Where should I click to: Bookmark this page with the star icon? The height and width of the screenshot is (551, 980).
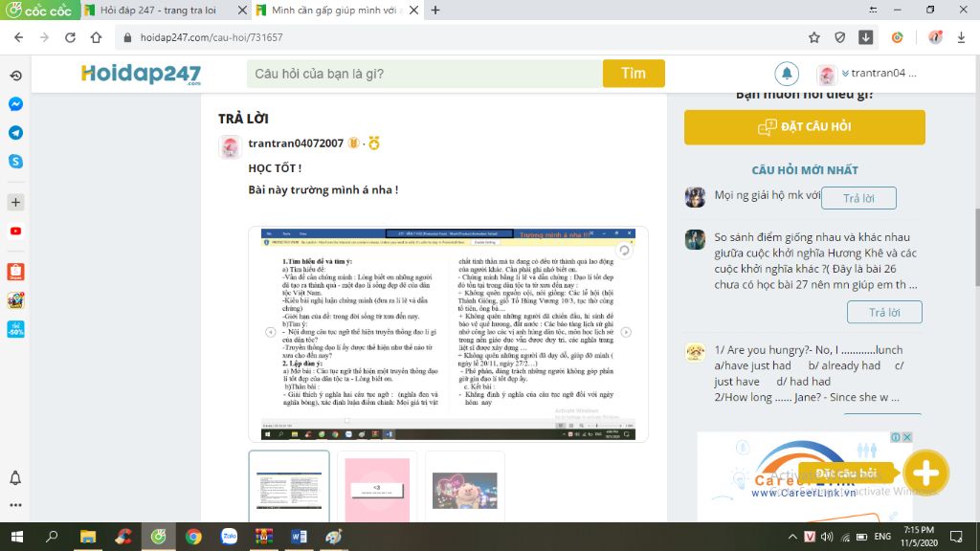813,37
